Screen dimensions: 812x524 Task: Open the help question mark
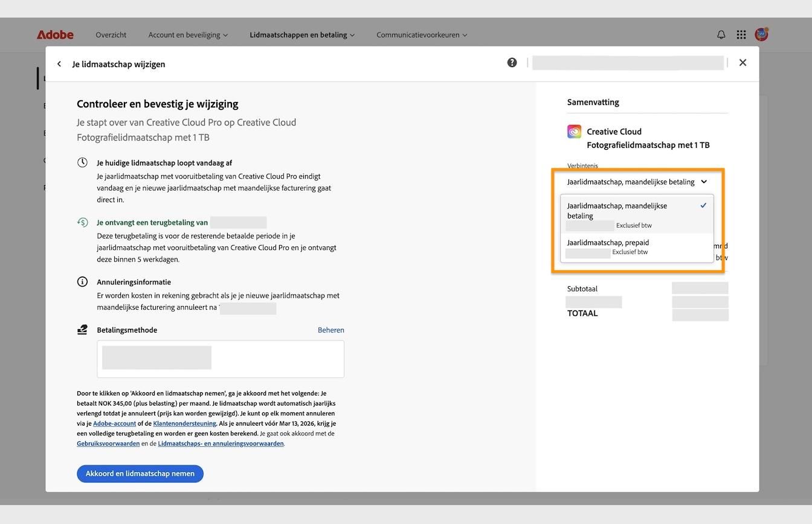(512, 63)
